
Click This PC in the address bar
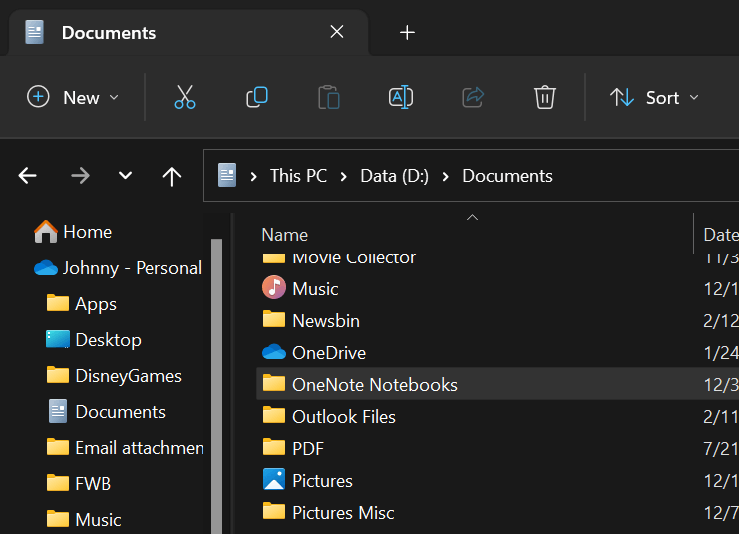point(298,176)
